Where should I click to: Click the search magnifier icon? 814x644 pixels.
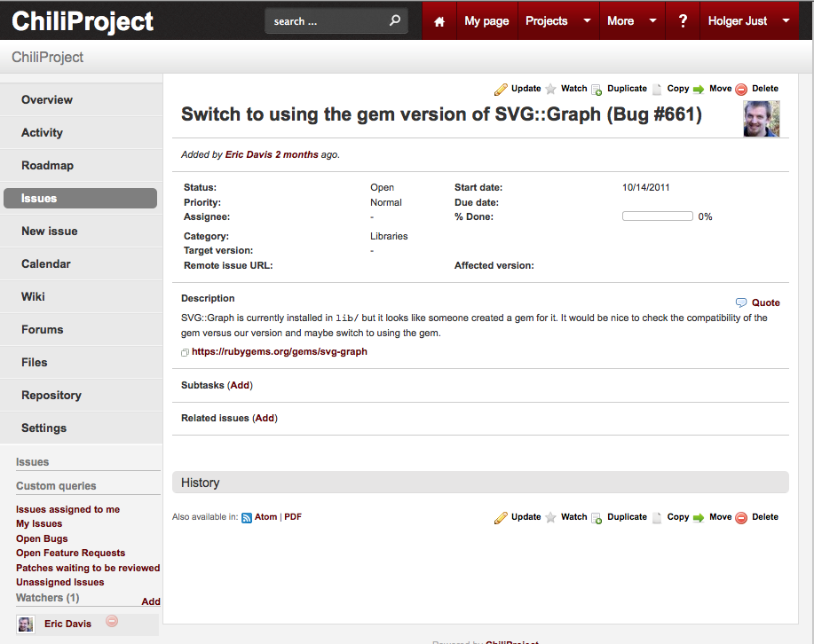(395, 20)
